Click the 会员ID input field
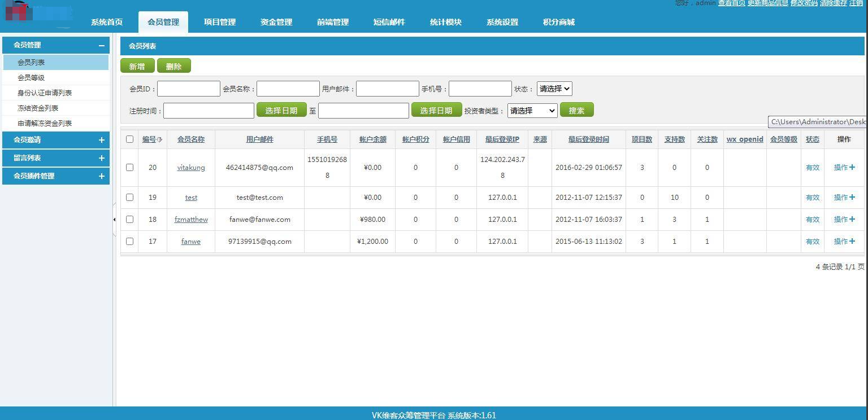Image resolution: width=868 pixels, height=420 pixels. [188, 89]
